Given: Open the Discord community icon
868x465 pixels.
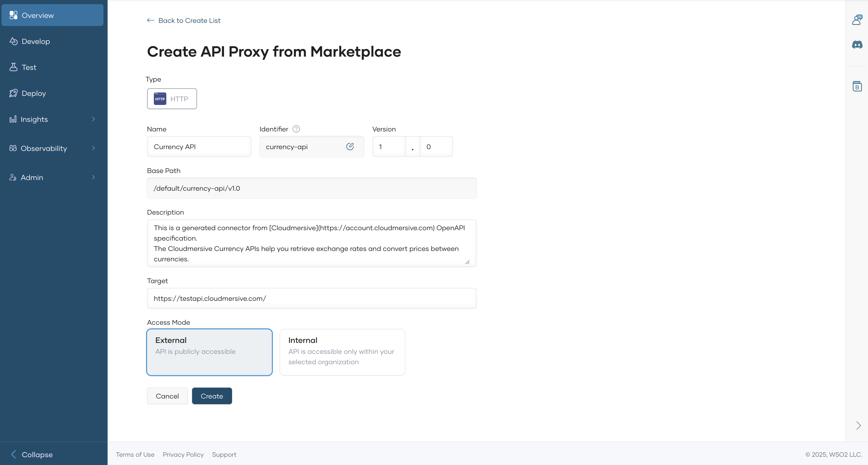Looking at the screenshot, I should pos(857,44).
